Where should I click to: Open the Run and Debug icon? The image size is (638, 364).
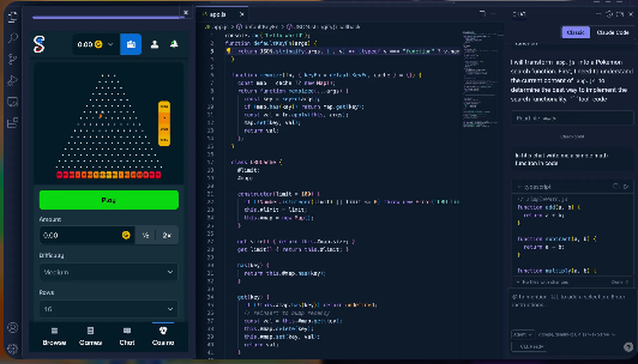[x=13, y=80]
